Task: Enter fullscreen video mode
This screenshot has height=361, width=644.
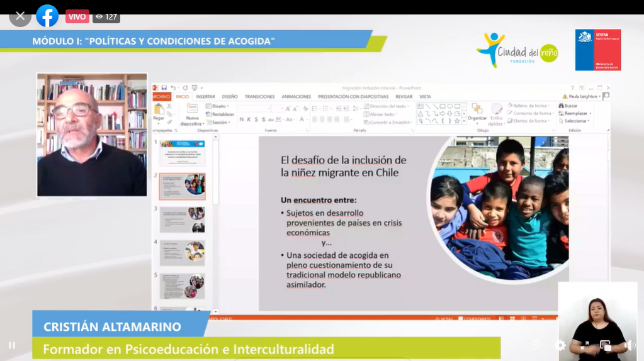Action: pos(584,345)
